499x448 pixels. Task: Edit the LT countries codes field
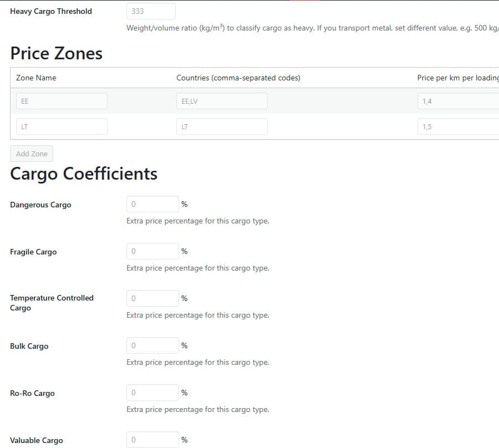tap(222, 126)
